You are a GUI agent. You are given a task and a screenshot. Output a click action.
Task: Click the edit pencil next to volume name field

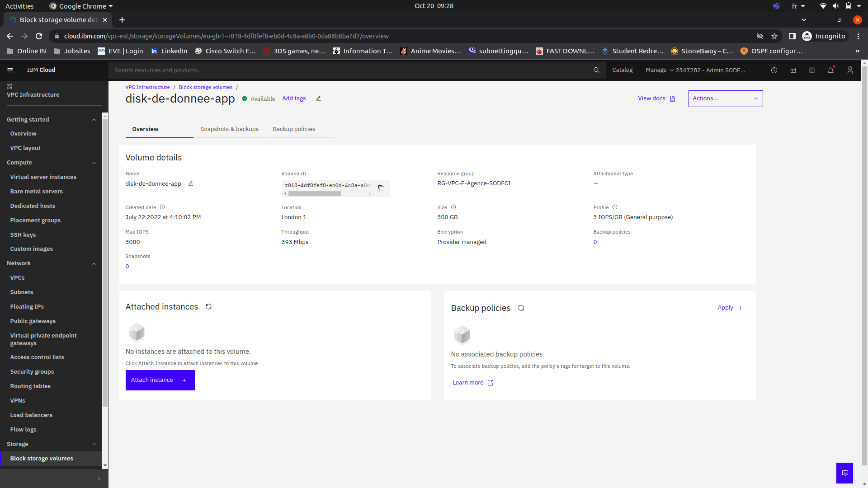click(x=191, y=184)
